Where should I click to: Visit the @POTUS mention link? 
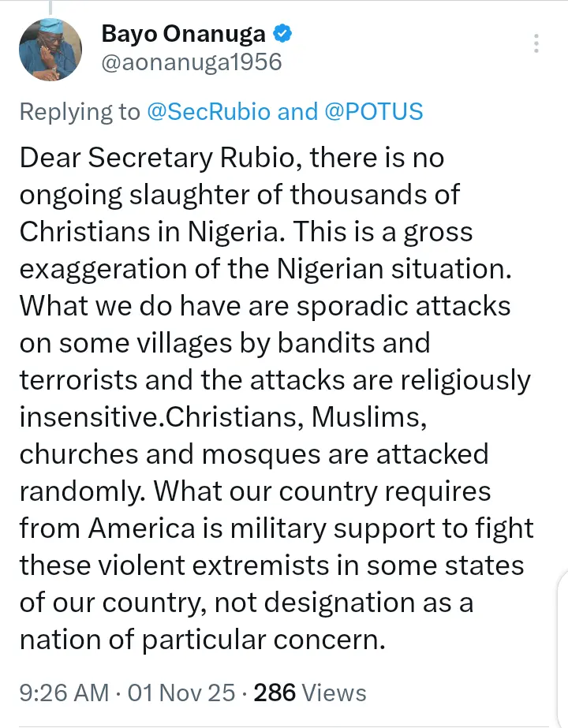click(373, 111)
